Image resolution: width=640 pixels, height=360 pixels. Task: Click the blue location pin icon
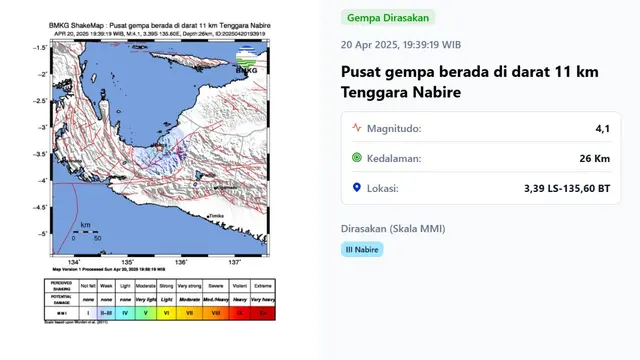357,187
